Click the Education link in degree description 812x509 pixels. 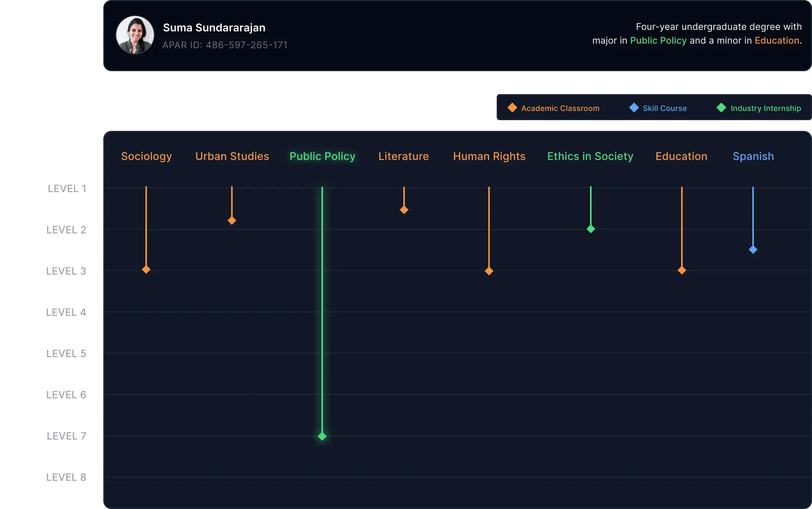coord(777,41)
